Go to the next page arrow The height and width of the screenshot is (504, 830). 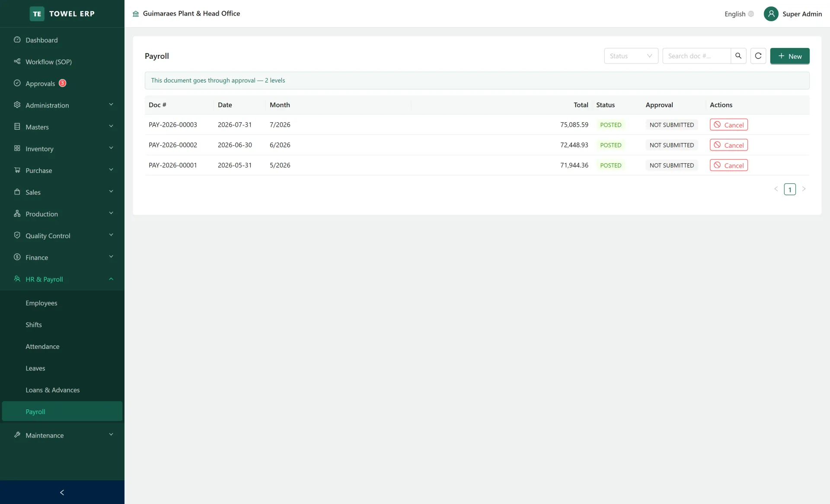(804, 189)
